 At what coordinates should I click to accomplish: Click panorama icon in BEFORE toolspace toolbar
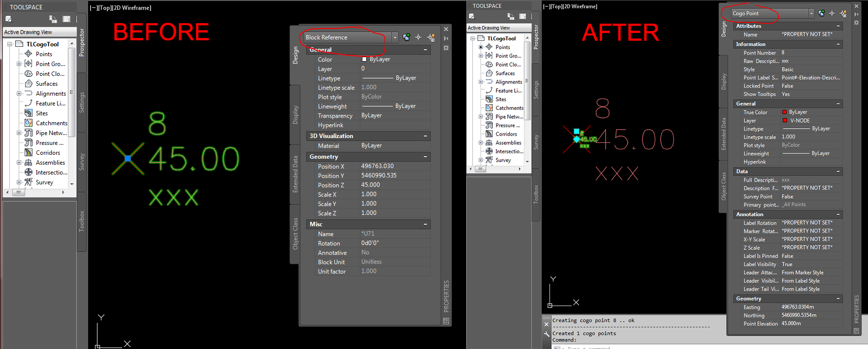click(x=66, y=19)
